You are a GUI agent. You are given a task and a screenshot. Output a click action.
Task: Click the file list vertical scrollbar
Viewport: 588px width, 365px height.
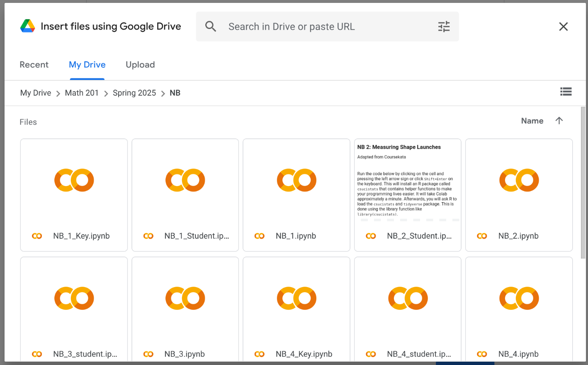point(583,182)
